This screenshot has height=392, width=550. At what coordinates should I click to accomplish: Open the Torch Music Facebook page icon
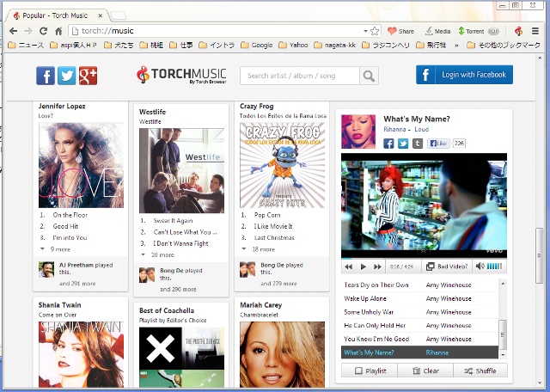(x=46, y=76)
